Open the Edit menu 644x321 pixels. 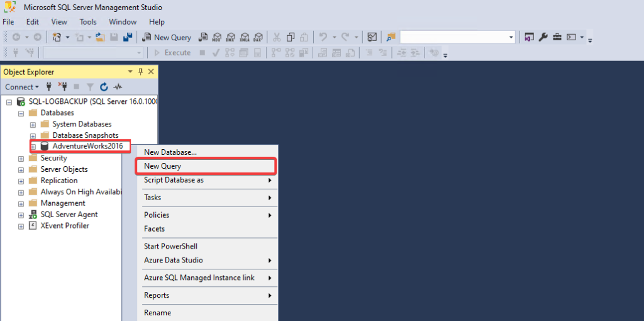click(33, 22)
